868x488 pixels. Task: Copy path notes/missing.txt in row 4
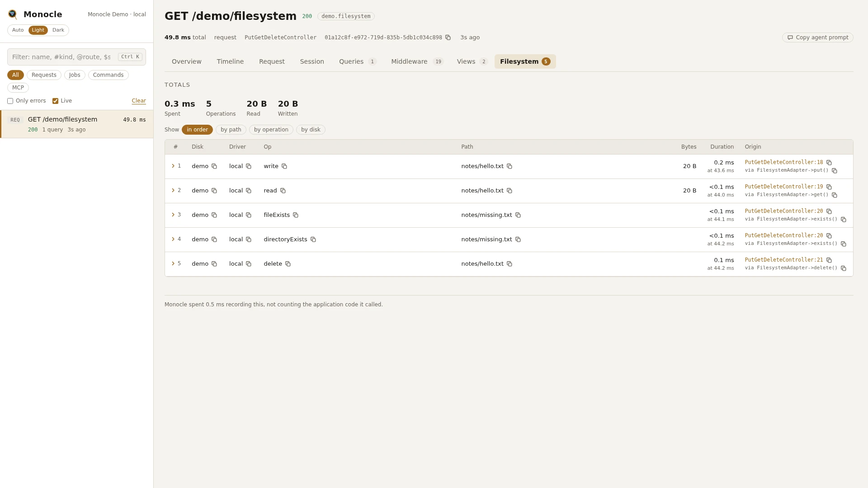tap(518, 239)
